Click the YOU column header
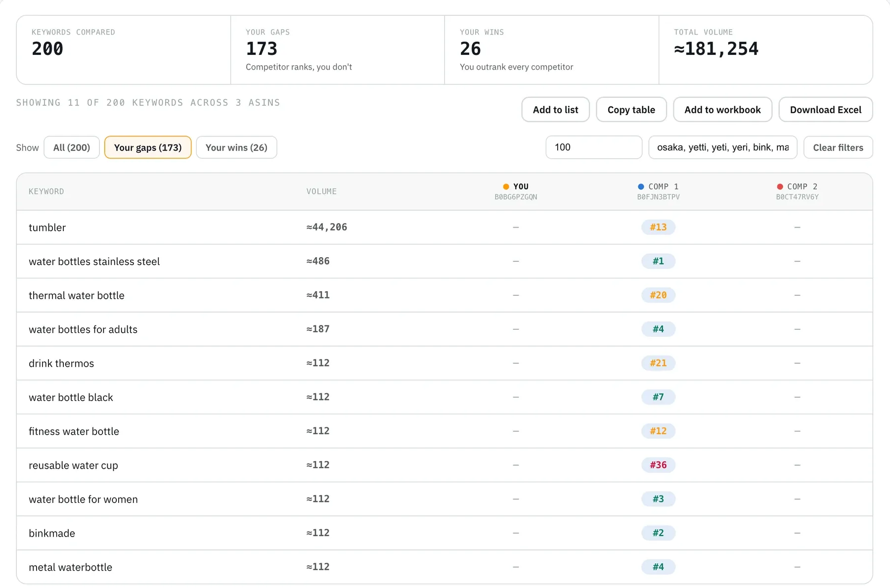This screenshot has width=890, height=588. [x=516, y=191]
